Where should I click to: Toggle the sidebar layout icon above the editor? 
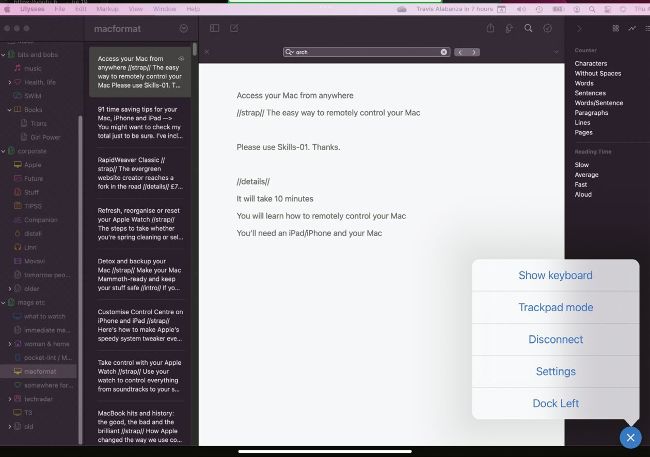pyautogui.click(x=214, y=28)
